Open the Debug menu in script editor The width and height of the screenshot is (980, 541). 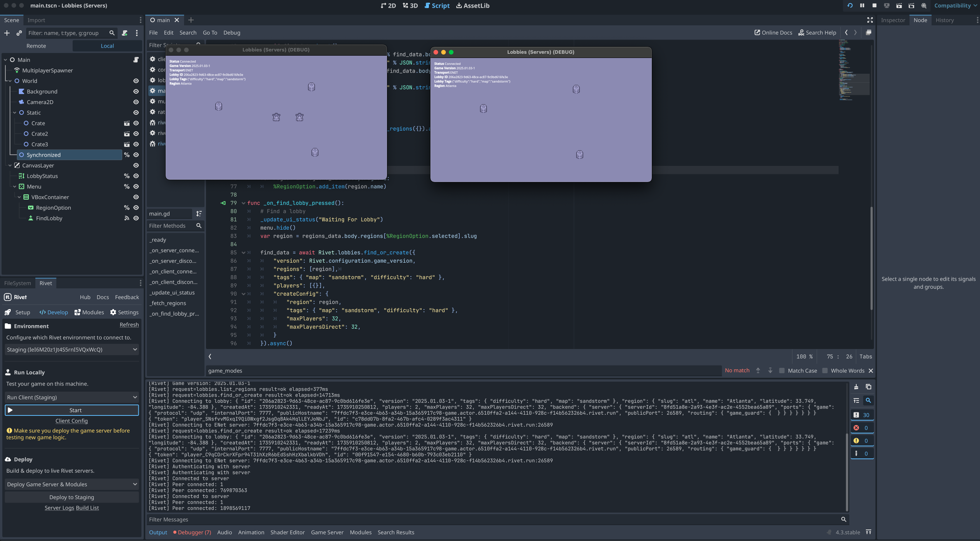pyautogui.click(x=232, y=33)
